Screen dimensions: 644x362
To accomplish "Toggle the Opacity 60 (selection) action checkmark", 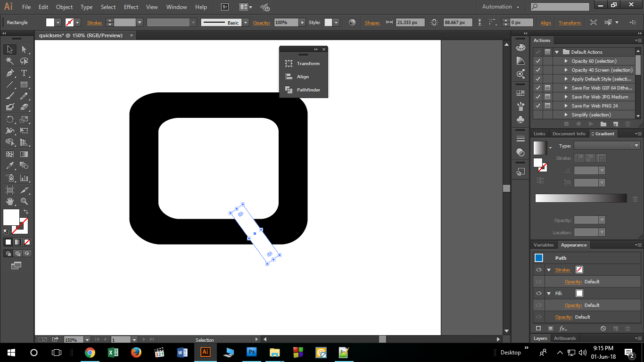I will coord(538,61).
